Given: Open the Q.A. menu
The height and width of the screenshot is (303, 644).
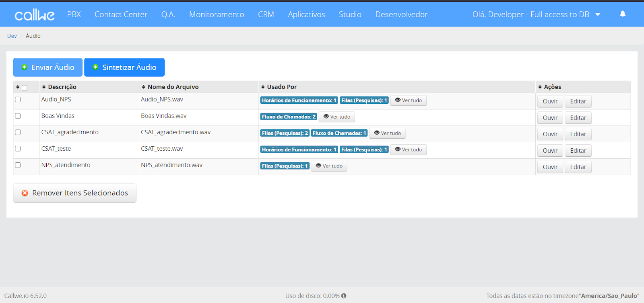Looking at the screenshot, I should click(x=168, y=14).
